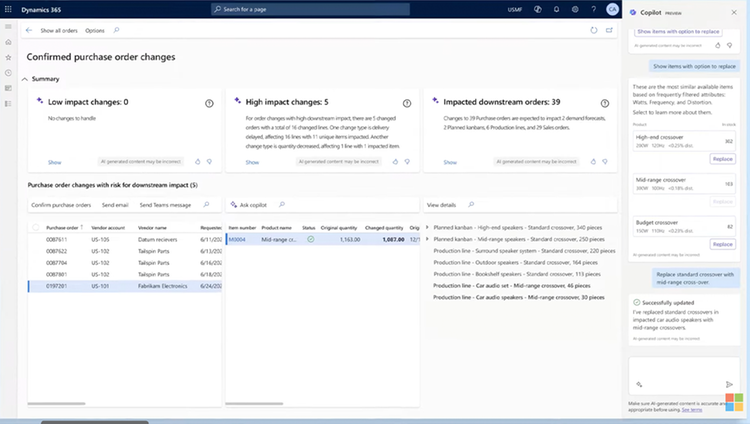Viewport: 750px width, 424px height.
Task: Click the purchase order grid horizontal scrollbar
Action: (x=56, y=403)
